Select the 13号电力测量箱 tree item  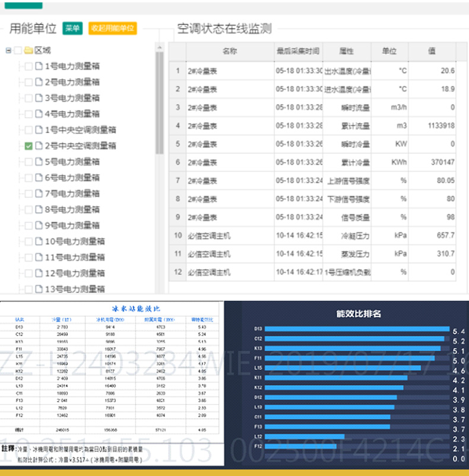click(75, 289)
